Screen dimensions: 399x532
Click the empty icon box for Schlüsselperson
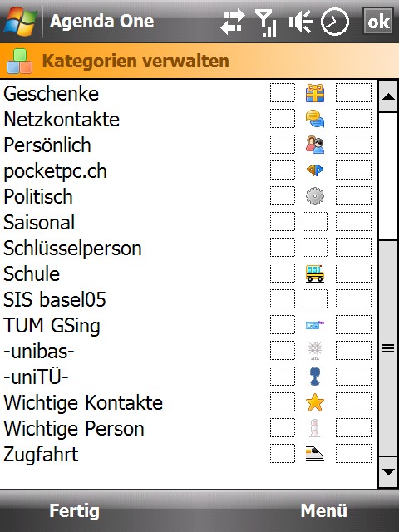tap(315, 248)
